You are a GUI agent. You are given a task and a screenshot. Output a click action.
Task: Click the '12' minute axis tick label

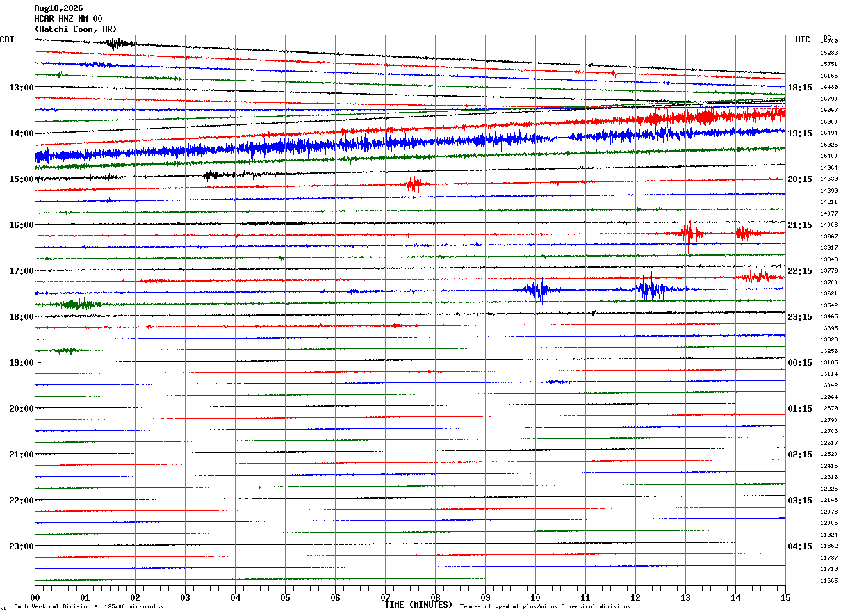click(x=635, y=597)
